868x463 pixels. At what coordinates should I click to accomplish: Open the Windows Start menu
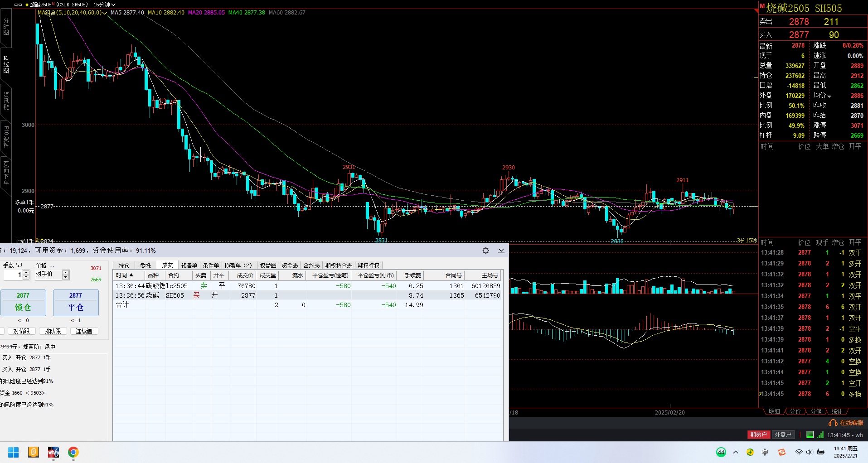coord(14,452)
